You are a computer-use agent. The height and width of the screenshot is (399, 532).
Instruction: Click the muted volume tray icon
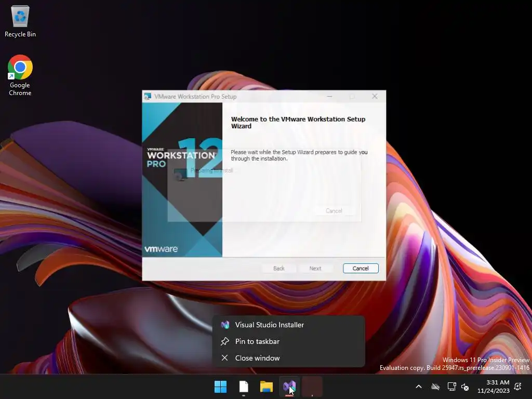(x=465, y=387)
